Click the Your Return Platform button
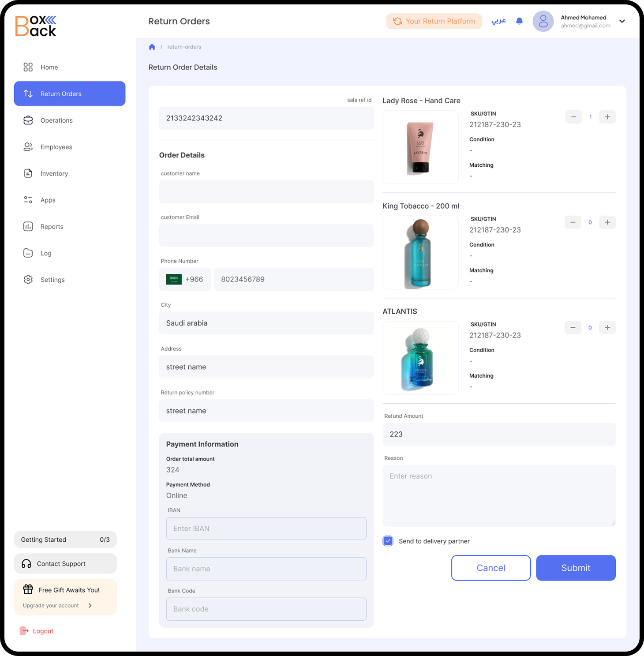The height and width of the screenshot is (656, 644). (434, 21)
